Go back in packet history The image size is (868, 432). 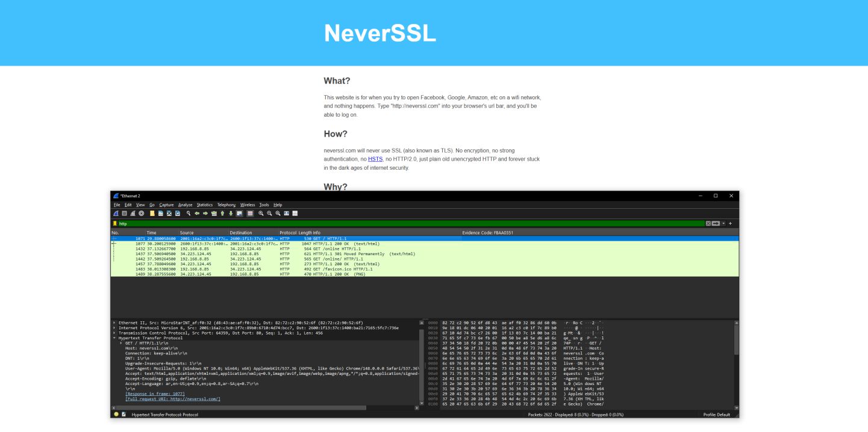197,214
